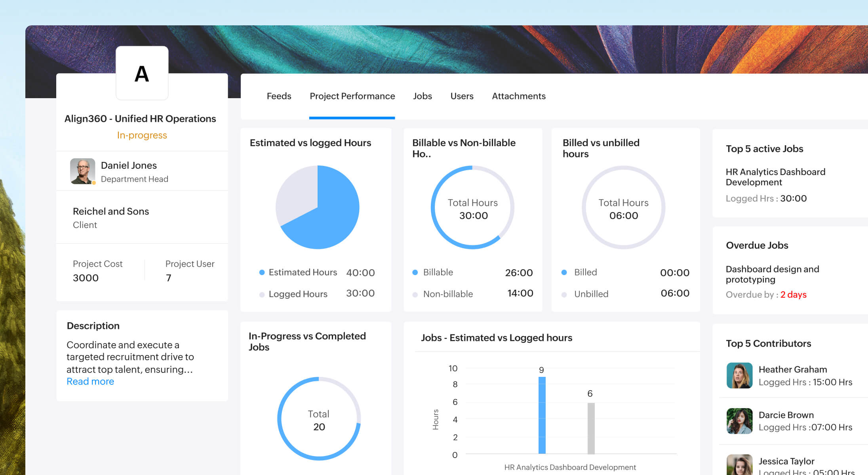The width and height of the screenshot is (868, 475).
Task: Toggle the Non-billable legend entry
Action: tap(447, 294)
